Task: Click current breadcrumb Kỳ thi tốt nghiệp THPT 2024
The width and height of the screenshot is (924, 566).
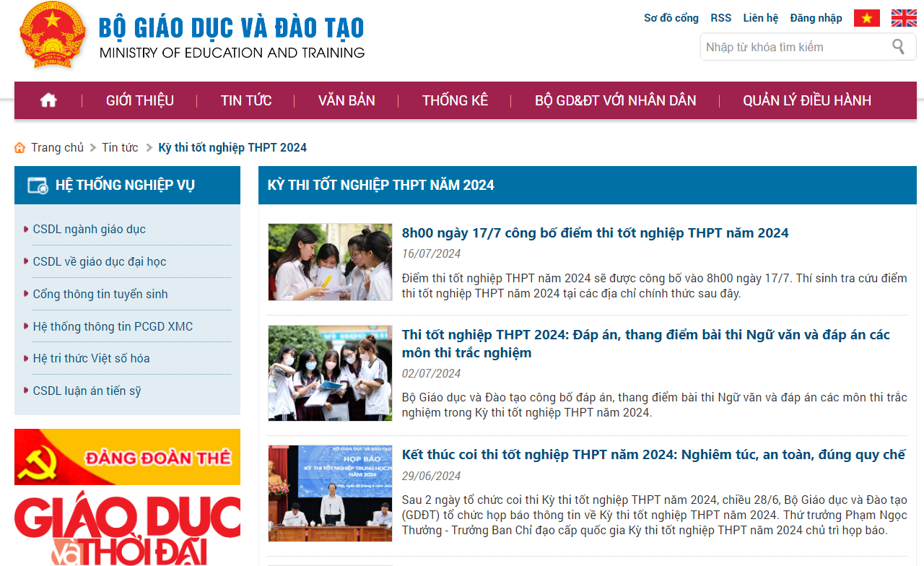Action: 232,147
